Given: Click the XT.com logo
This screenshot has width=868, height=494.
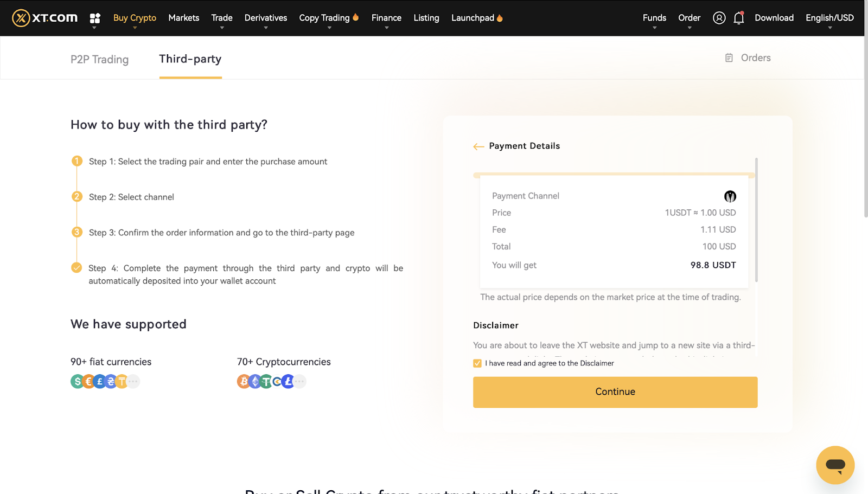Looking at the screenshot, I should (x=44, y=18).
